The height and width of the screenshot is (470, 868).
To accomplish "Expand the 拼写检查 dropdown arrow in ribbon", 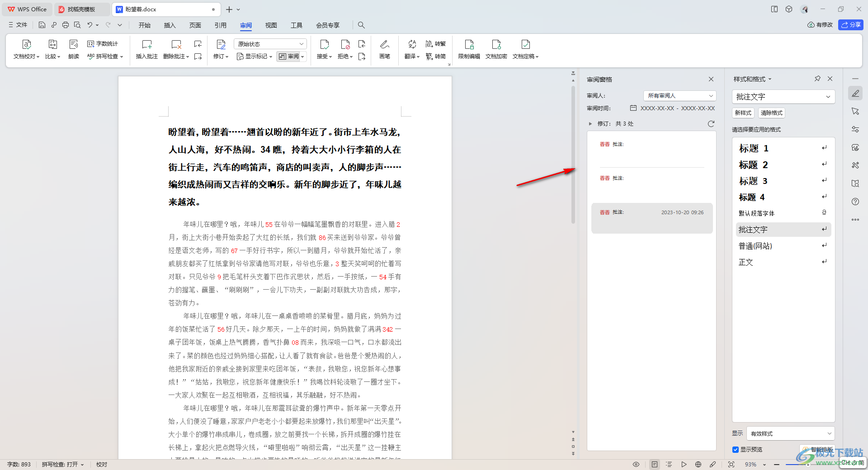I will coord(122,56).
